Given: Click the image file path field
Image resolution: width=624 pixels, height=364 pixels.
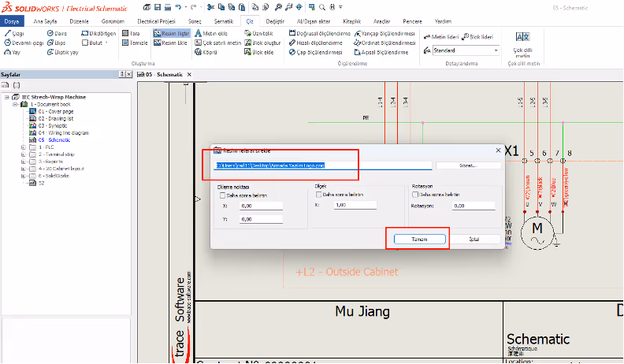Looking at the screenshot, I should 322,165.
